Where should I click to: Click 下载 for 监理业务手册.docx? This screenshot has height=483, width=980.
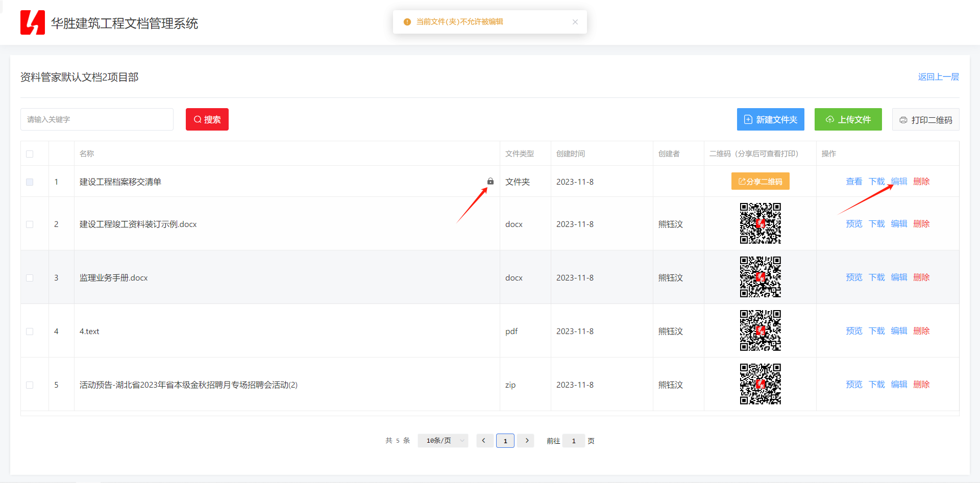[x=877, y=277]
